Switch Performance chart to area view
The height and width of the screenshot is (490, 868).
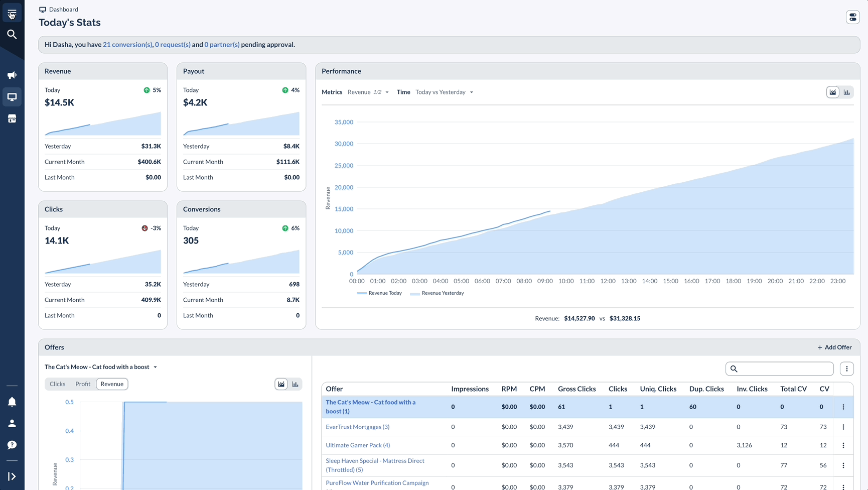[833, 92]
